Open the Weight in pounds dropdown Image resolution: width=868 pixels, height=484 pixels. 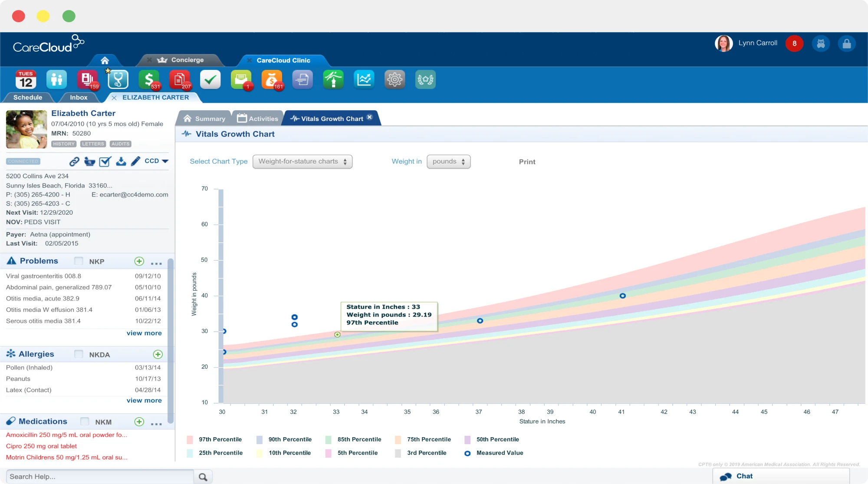tap(448, 162)
